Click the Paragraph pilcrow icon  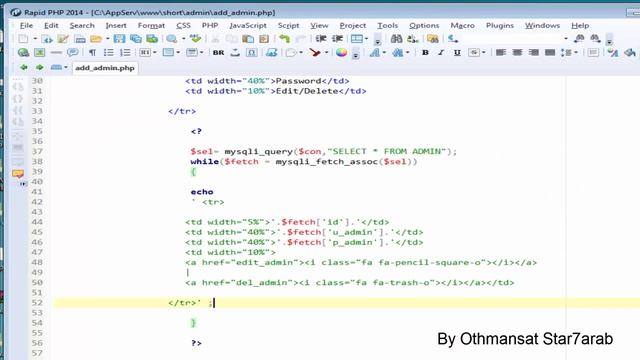coord(92,52)
